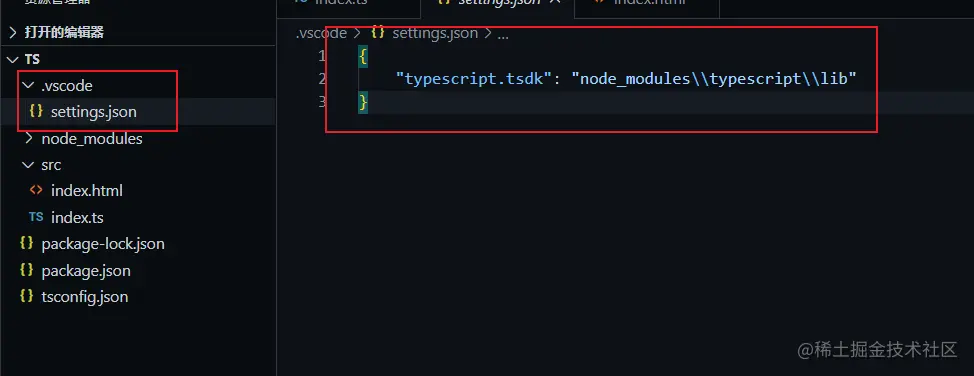Click the TS icon beside index.ts
974x376 pixels.
(x=36, y=218)
